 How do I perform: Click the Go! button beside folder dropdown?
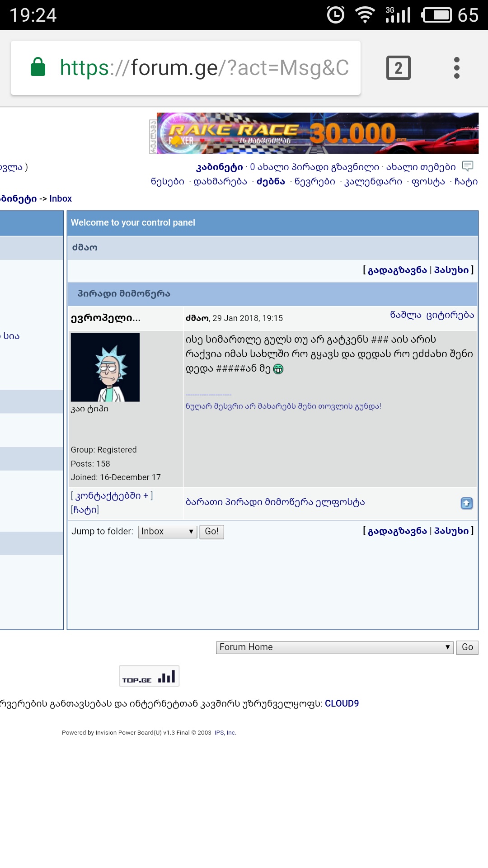(x=211, y=532)
